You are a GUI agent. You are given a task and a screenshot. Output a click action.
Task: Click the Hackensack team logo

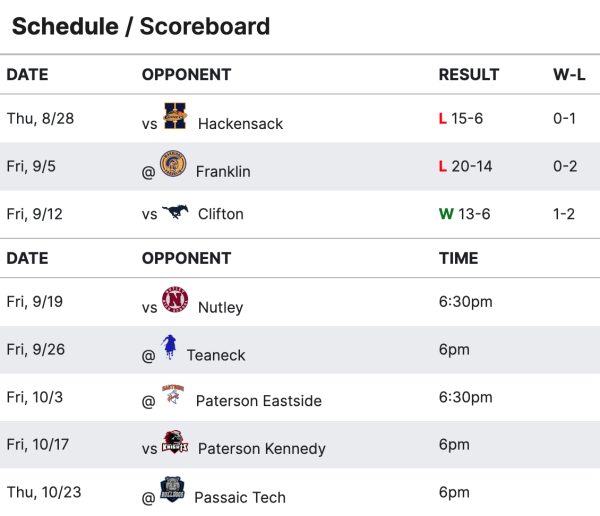175,116
